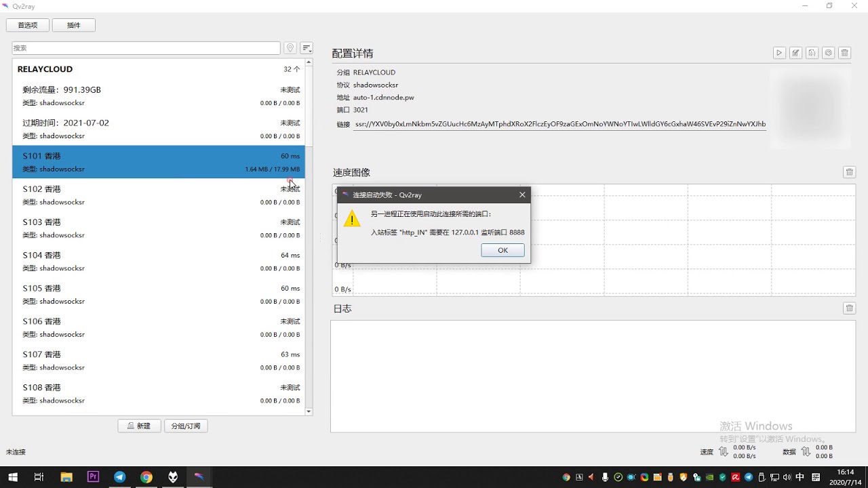Select the S106 香港 connection

pos(159,328)
